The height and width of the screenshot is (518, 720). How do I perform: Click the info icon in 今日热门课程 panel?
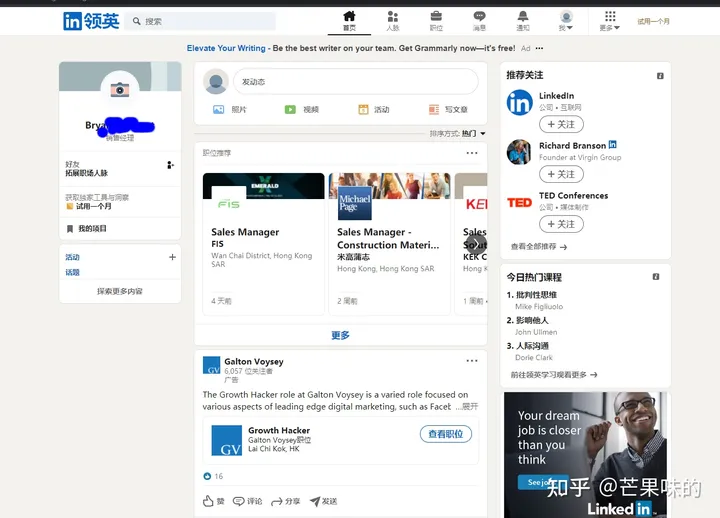tap(656, 276)
